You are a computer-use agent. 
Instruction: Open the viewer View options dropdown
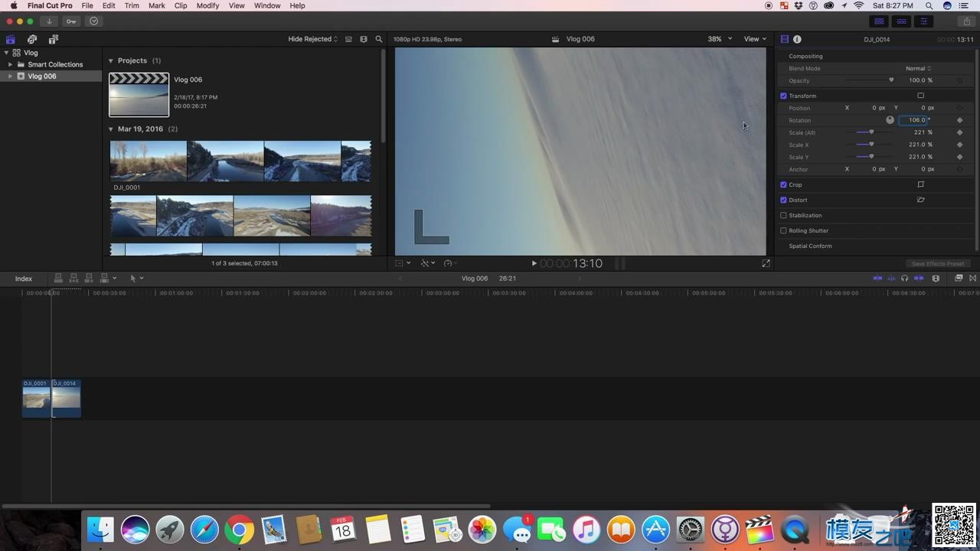click(x=755, y=39)
